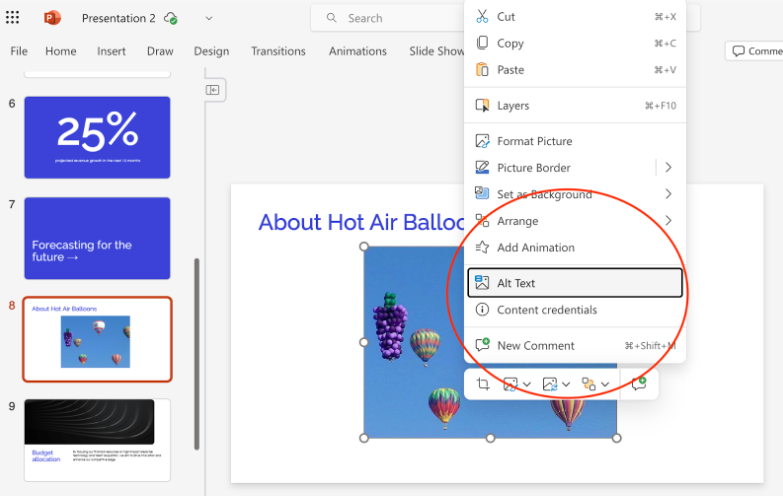Choose Paste from the context menu
The image size is (783, 496).
(x=575, y=69)
